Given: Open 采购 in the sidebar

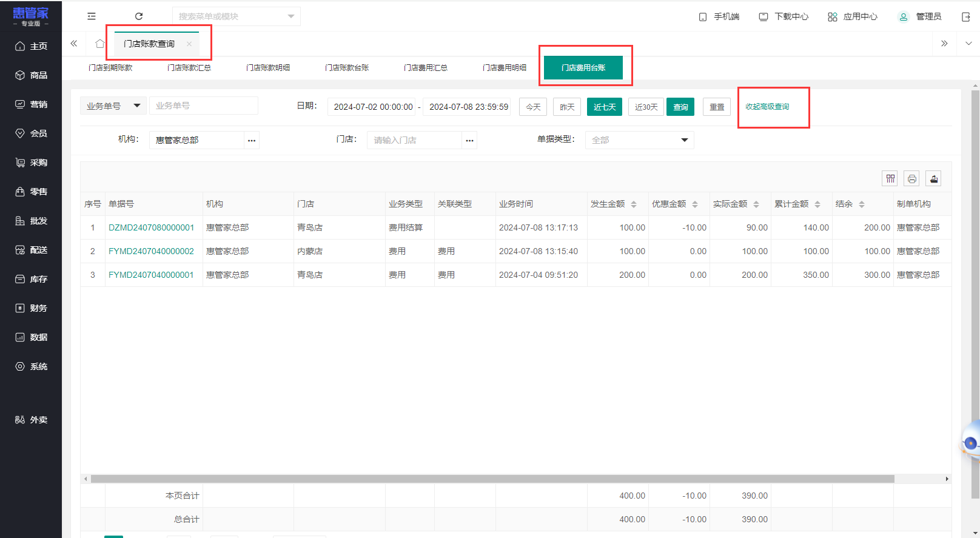Looking at the screenshot, I should click(31, 163).
